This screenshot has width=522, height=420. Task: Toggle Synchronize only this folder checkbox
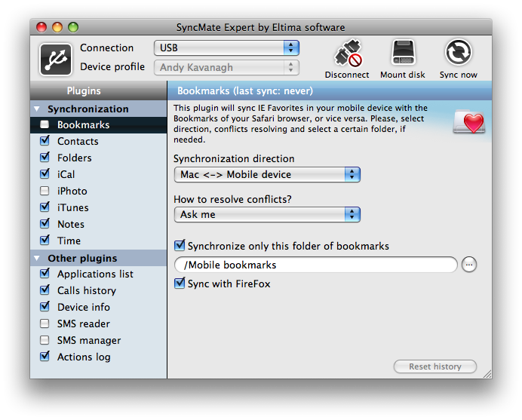180,246
